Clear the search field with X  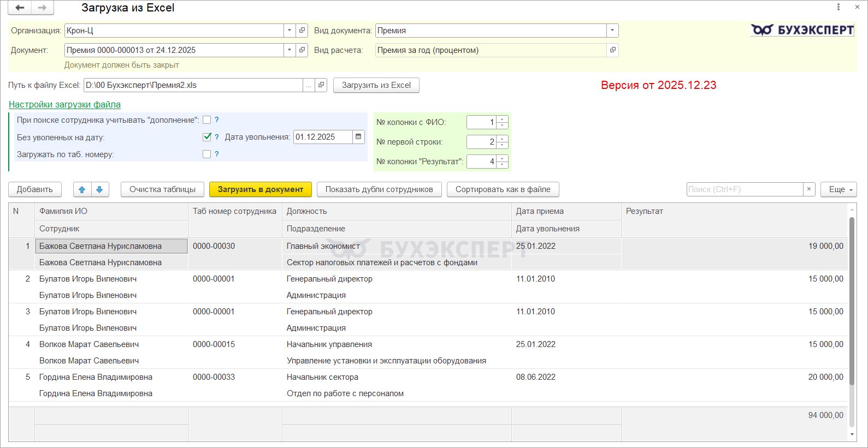(x=809, y=189)
